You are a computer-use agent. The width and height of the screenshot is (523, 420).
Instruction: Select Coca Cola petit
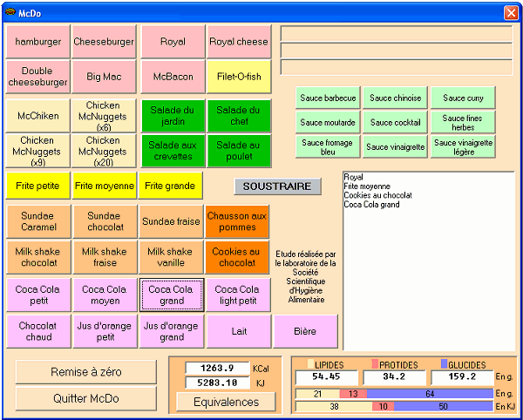[38, 295]
